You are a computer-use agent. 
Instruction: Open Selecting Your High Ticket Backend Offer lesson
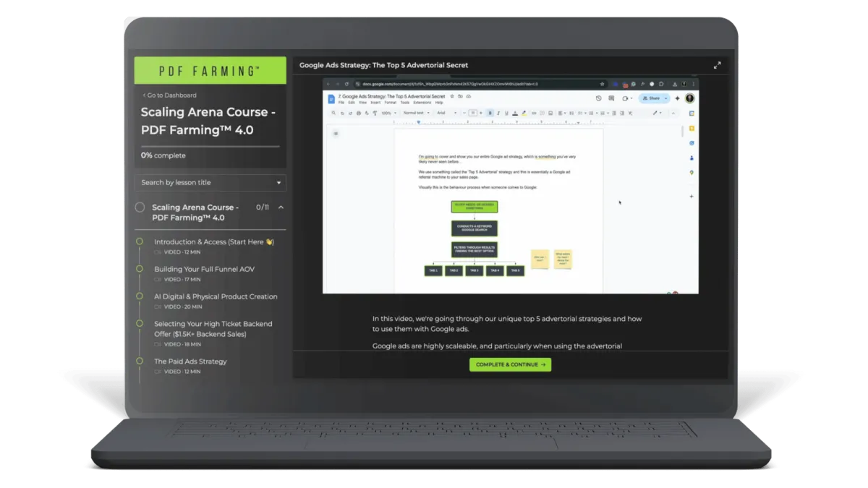tap(213, 329)
